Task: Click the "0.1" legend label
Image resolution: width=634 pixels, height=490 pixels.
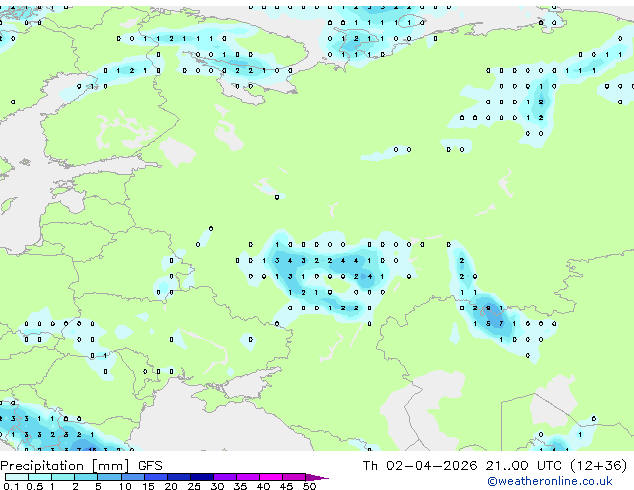Action: click(x=11, y=486)
